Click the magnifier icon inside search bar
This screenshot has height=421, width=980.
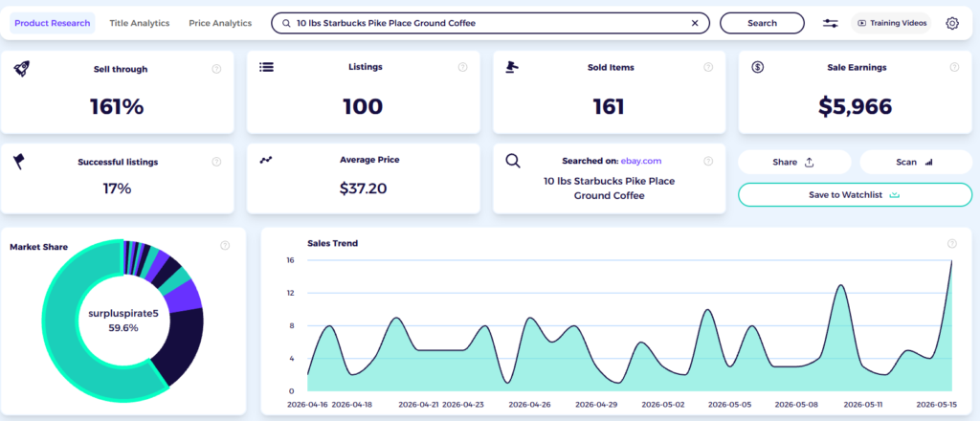(286, 23)
